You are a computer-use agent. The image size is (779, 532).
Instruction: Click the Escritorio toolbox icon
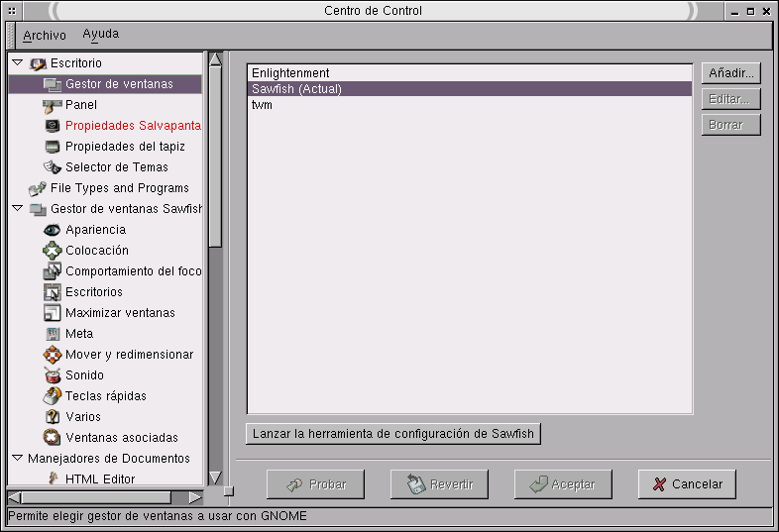point(38,63)
